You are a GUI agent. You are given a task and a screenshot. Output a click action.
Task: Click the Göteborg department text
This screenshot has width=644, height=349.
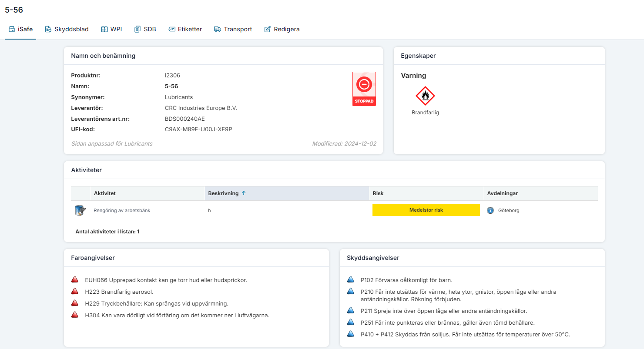click(x=509, y=210)
